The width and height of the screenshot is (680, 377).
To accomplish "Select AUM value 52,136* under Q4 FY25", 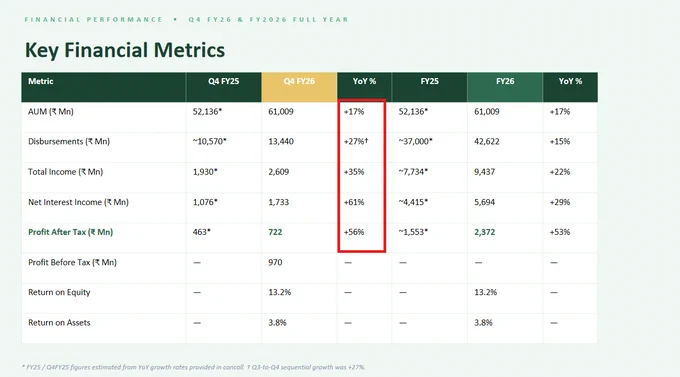I will tap(207, 111).
